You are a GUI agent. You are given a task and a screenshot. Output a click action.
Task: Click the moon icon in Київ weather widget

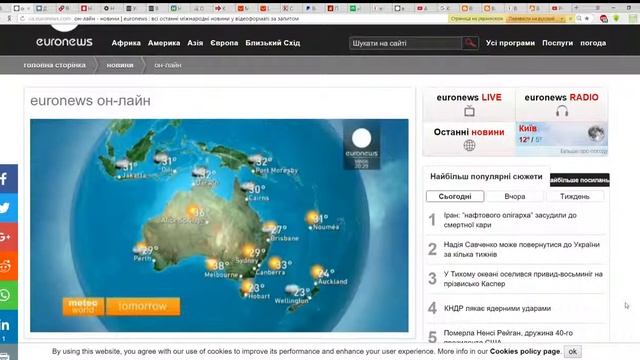pos(596,133)
